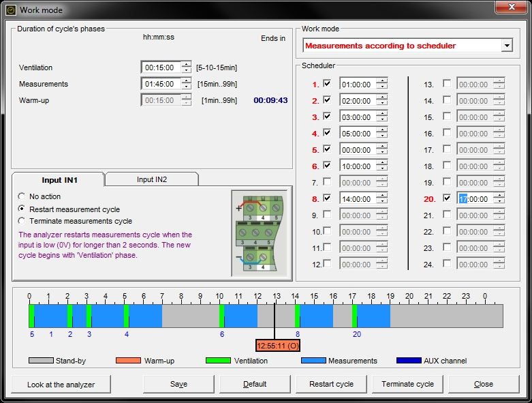Viewport: 532px width, 403px height.
Task: Decrease Measurements duration with down spinner arrow
Action: pos(187,87)
